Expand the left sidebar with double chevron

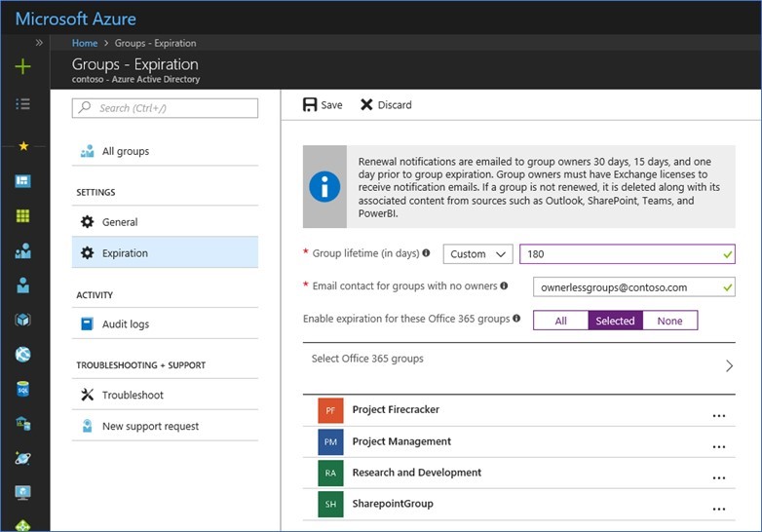(39, 43)
